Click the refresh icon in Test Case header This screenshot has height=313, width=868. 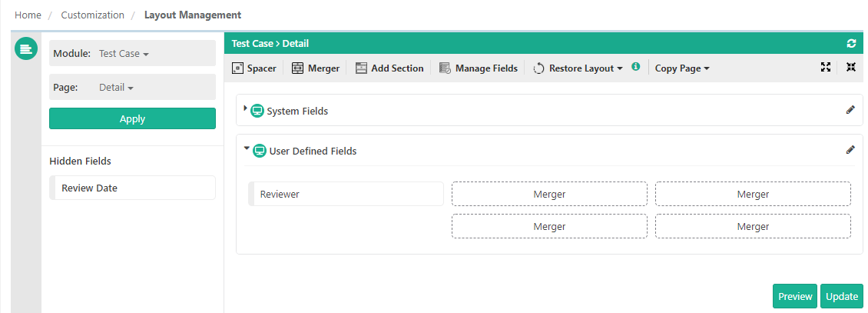point(850,44)
